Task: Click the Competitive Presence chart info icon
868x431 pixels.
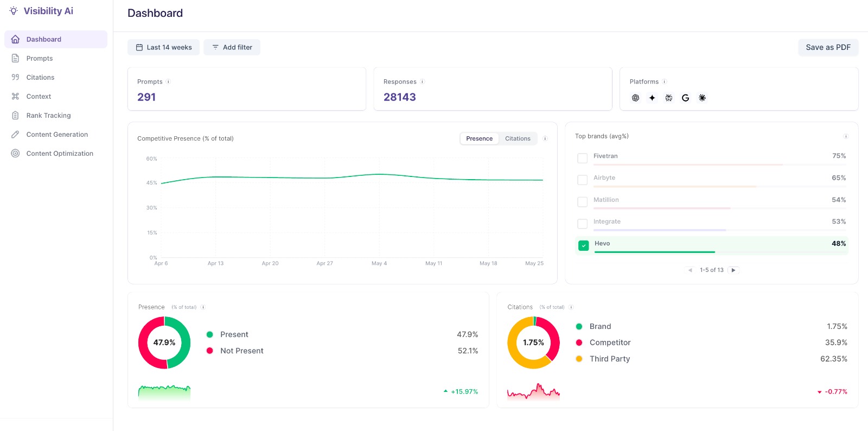Action: [x=545, y=138]
